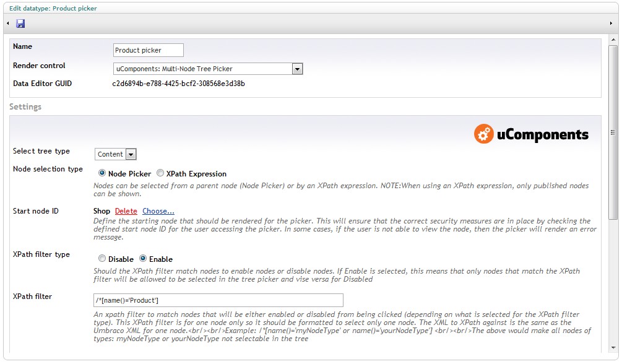Click the Render control label
Image resolution: width=622 pixels, height=364 pixels.
click(39, 66)
